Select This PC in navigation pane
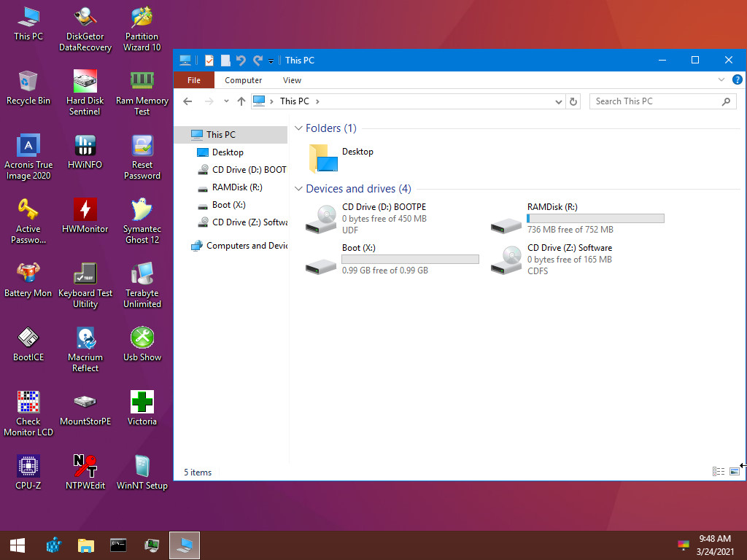 (x=231, y=134)
